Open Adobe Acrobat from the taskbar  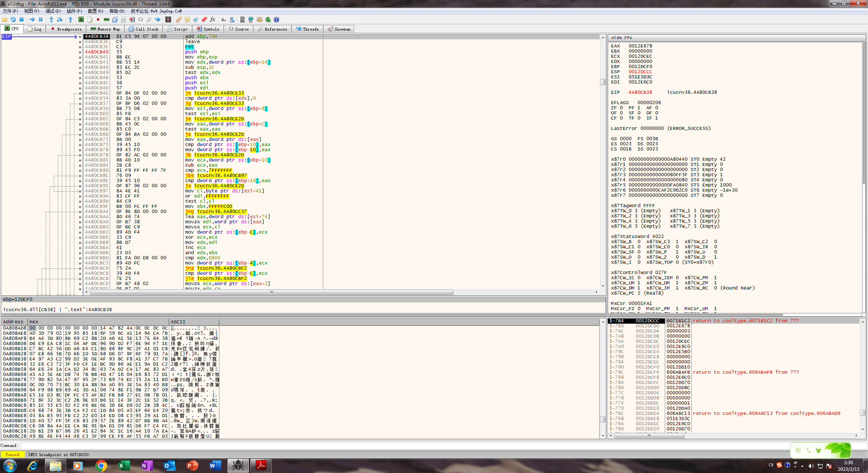tap(261, 466)
